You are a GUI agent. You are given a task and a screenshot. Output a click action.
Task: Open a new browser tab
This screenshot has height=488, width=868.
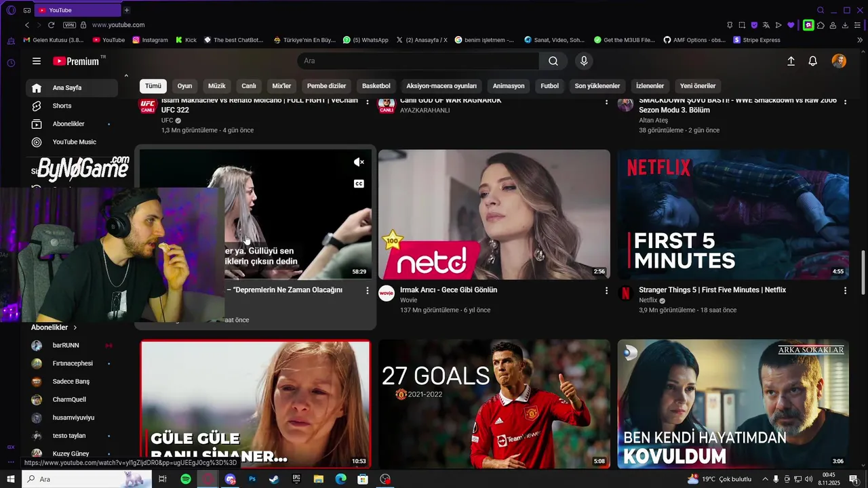point(126,10)
